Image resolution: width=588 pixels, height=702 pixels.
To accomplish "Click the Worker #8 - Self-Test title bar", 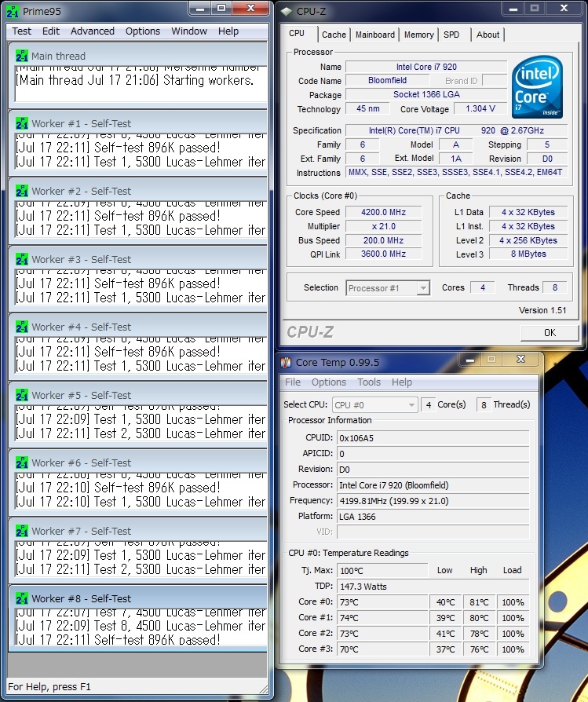I will click(x=138, y=598).
